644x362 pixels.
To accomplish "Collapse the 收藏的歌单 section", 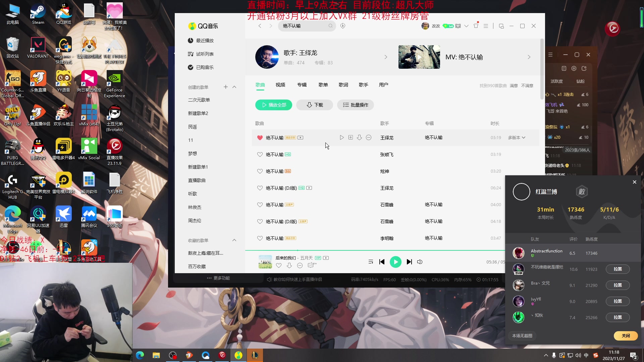I will (234, 240).
